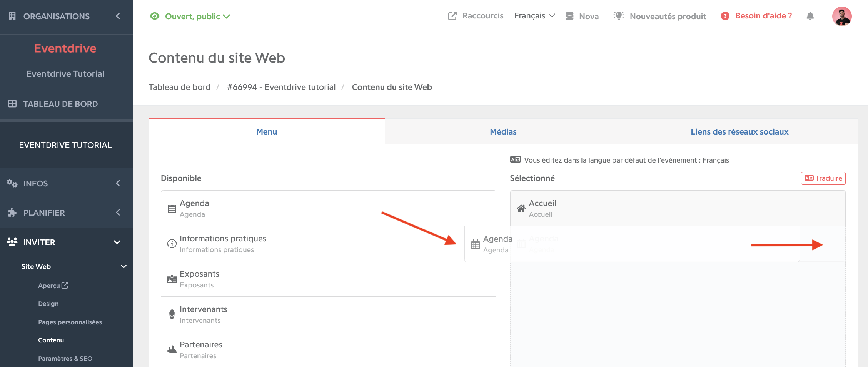868x367 pixels.
Task: Click the Raccourcis external link icon
Action: pos(452,16)
